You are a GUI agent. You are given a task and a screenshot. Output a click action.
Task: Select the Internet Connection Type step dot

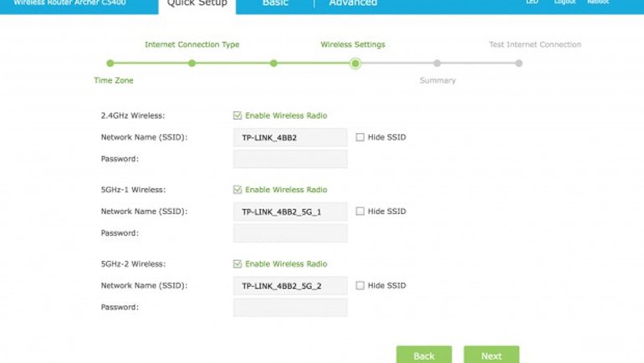pos(192,63)
